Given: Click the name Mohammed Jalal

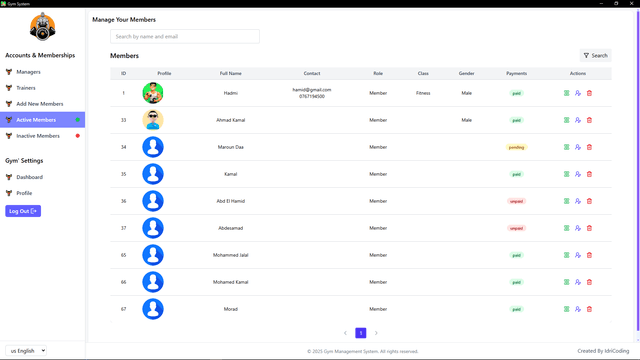Looking at the screenshot, I should pyautogui.click(x=231, y=255).
